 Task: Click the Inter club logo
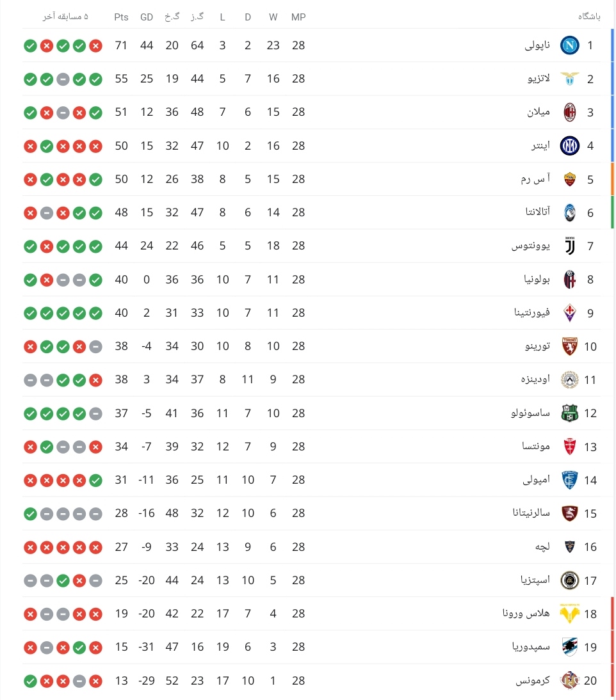[569, 145]
